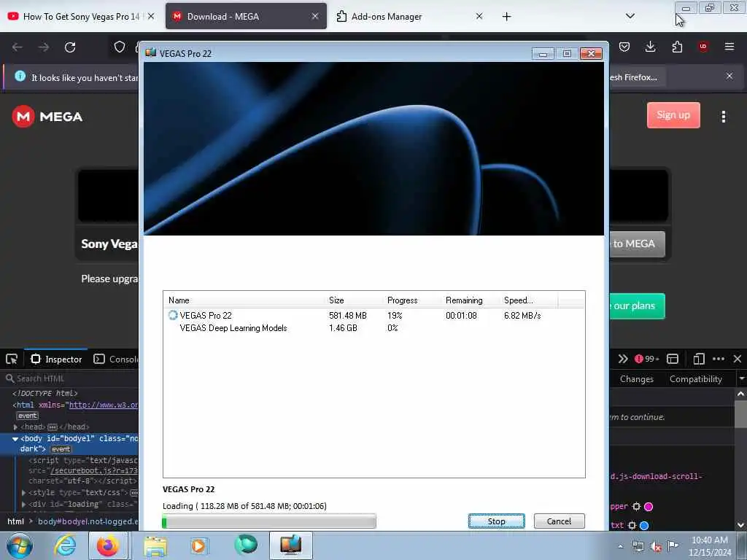
Task: Open the Changes sidebar tab
Action: (636, 379)
